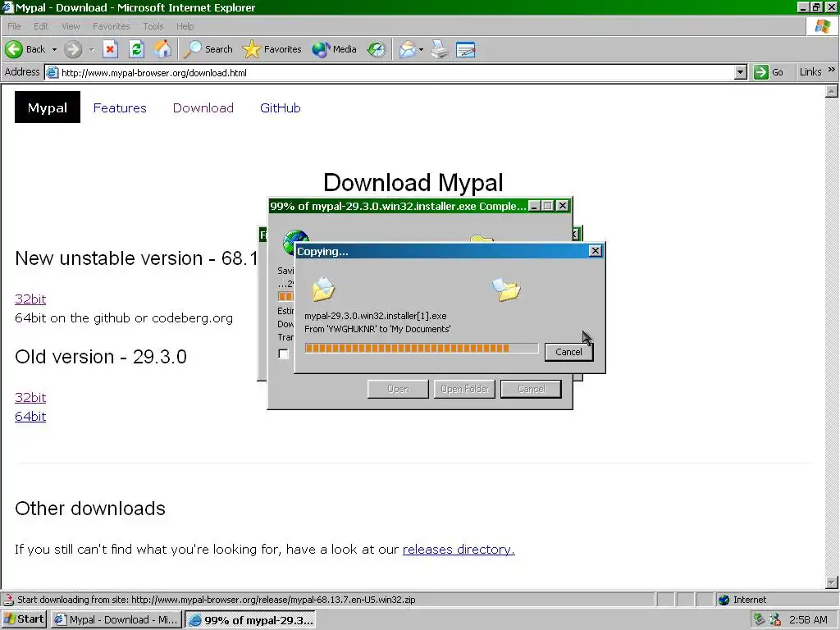Click the Back arrow icon

[x=15, y=49]
